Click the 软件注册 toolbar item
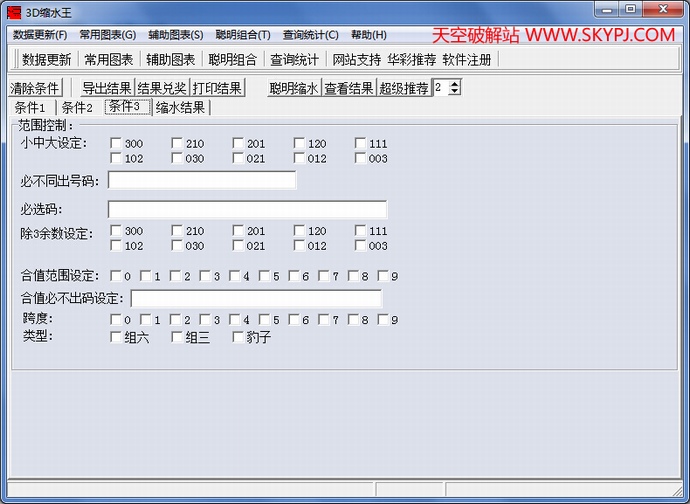 pyautogui.click(x=467, y=60)
